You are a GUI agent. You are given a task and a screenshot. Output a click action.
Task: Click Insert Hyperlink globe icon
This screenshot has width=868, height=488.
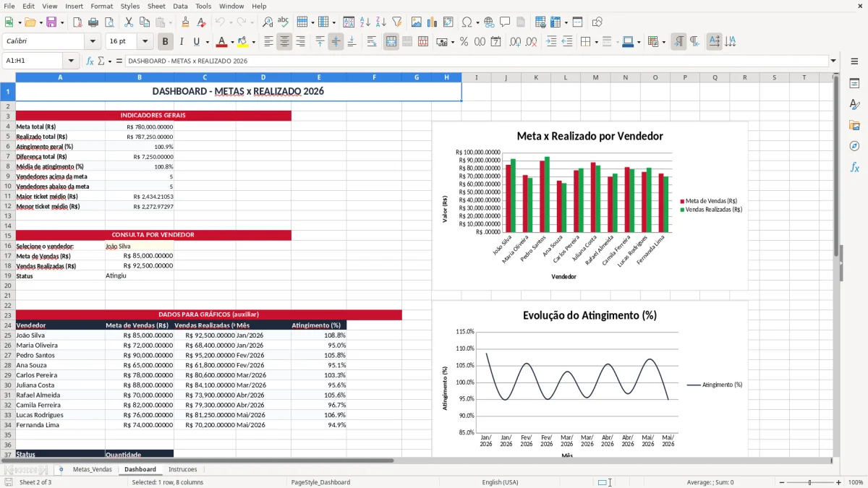tap(489, 22)
